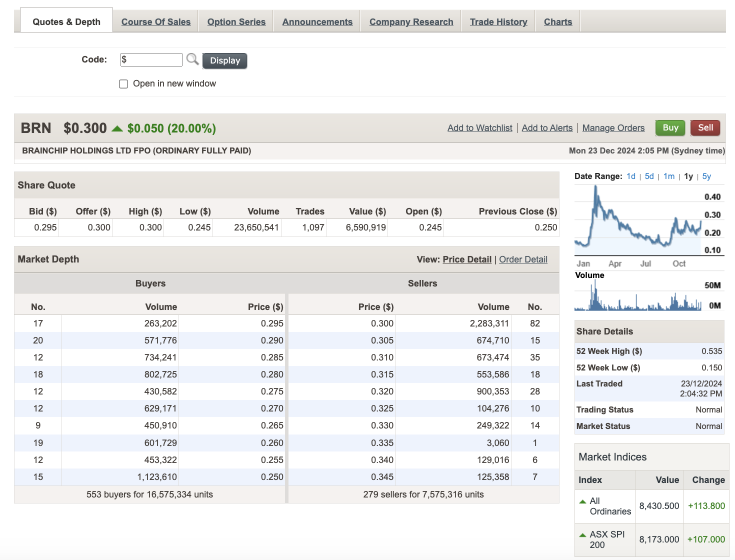The width and height of the screenshot is (735, 560).
Task: Click the Value figure 6,590,919
Action: tap(366, 227)
